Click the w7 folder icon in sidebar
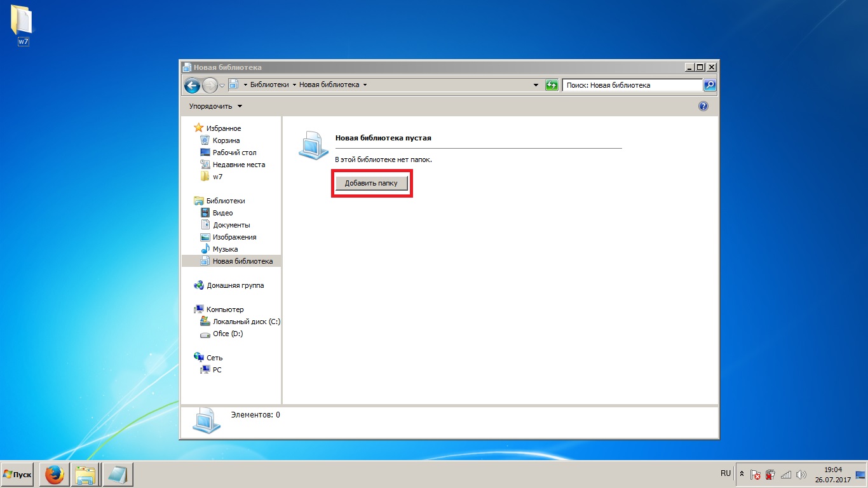The image size is (868, 488). tap(205, 177)
